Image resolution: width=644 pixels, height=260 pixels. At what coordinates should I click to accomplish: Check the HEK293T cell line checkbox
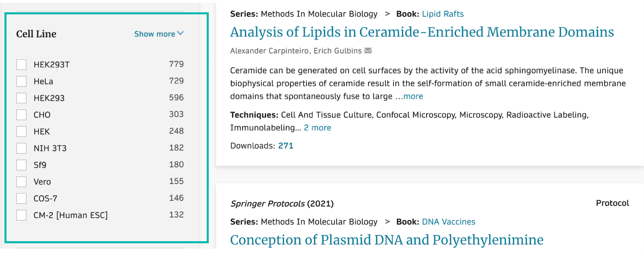tap(21, 65)
